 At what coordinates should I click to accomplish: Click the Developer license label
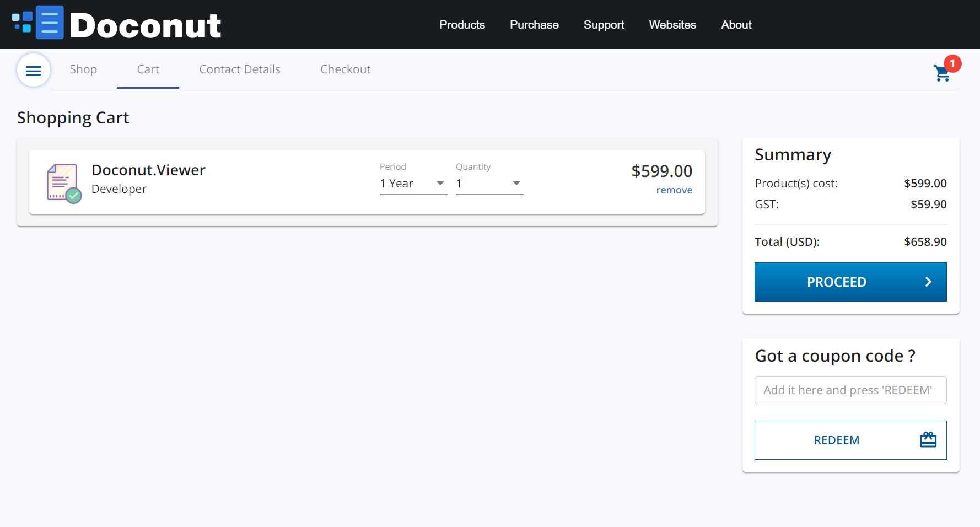tap(119, 189)
